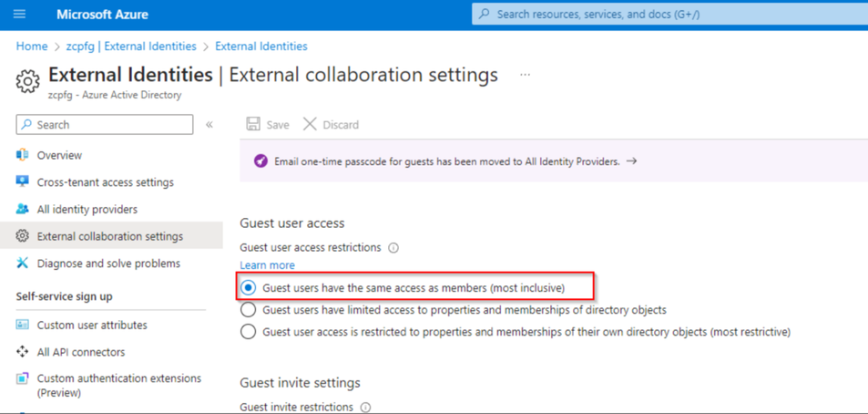Viewport: 868px width, 414px height.
Task: Go to the Home breadcrumb
Action: 32,47
